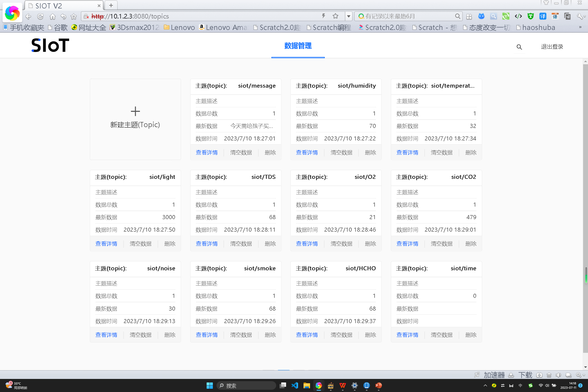The height and width of the screenshot is (392, 588).
Task: Open haoshuba bookmark
Action: tap(536, 27)
